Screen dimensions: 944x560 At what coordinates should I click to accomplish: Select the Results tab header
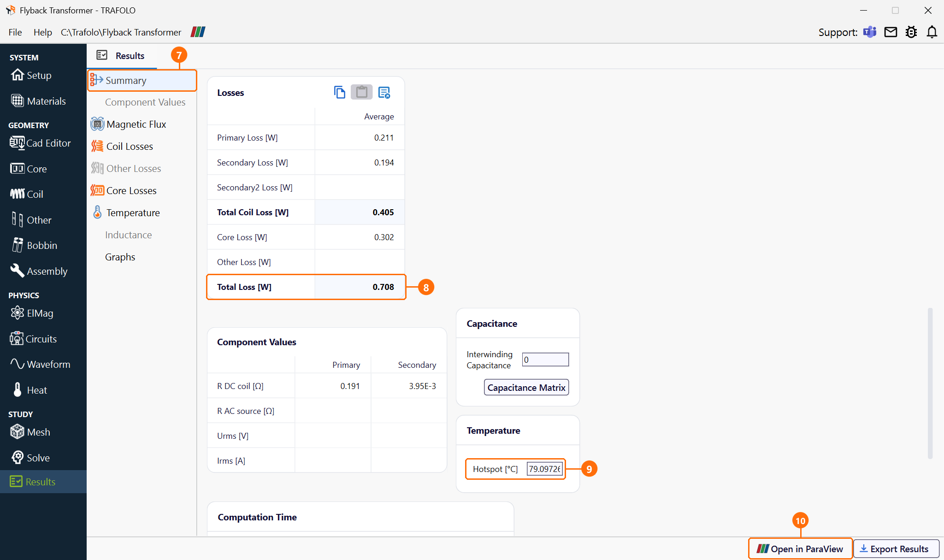[x=121, y=56]
